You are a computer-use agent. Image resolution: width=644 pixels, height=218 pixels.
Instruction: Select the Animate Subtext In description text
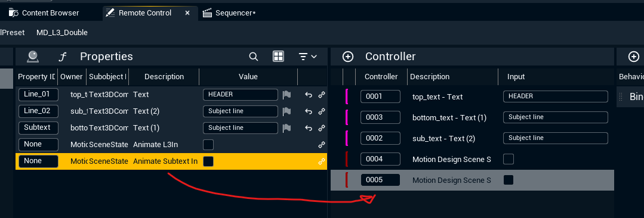click(x=165, y=161)
